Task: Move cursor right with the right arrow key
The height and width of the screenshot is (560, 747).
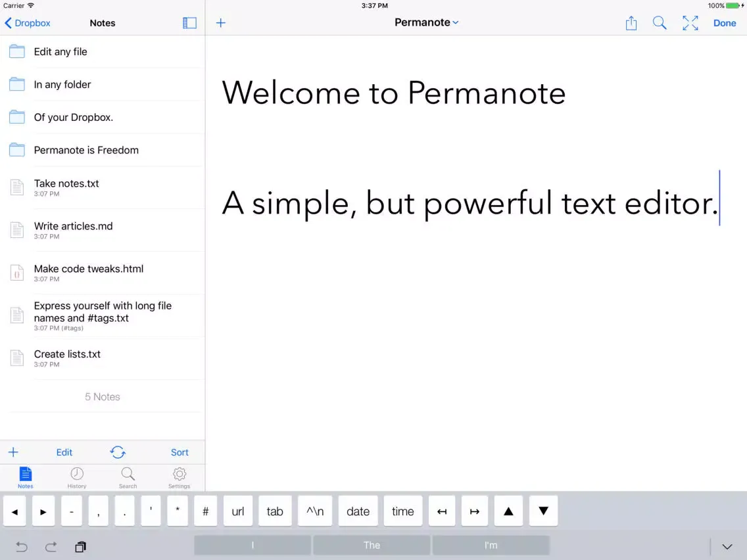Action: coord(43,511)
